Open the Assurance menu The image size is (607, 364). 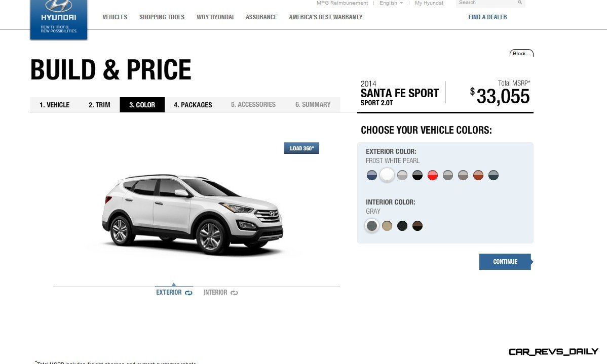pyautogui.click(x=261, y=17)
